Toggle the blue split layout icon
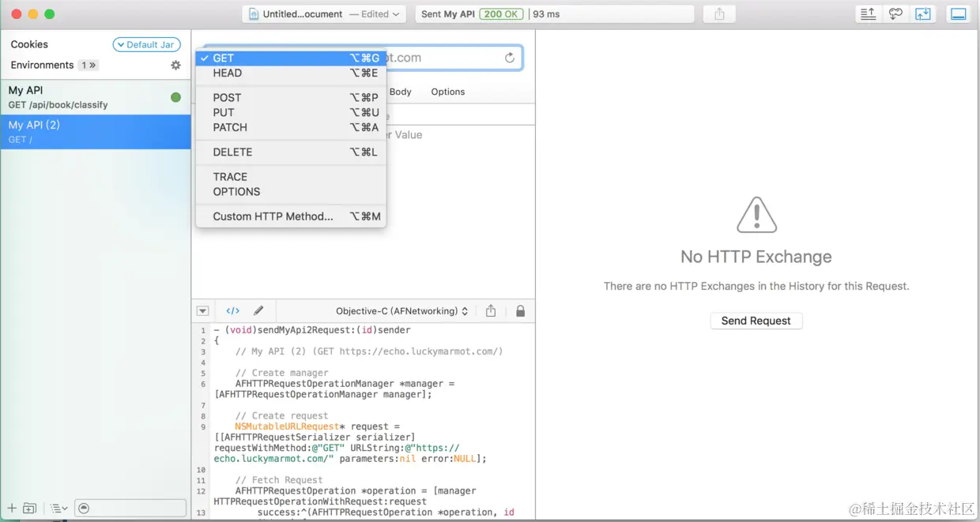Image resolution: width=980 pixels, height=522 pixels. [923, 14]
